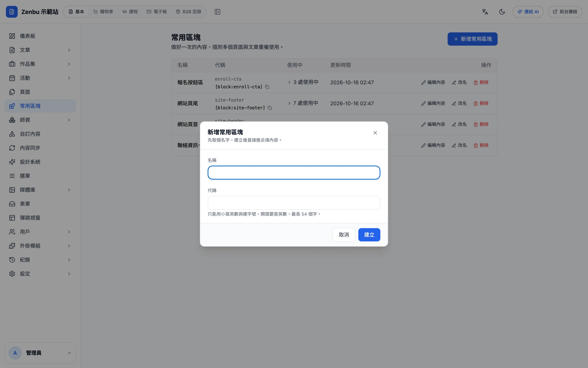Focus the 名稱 input field
Image resolution: width=588 pixels, height=368 pixels.
(x=294, y=173)
